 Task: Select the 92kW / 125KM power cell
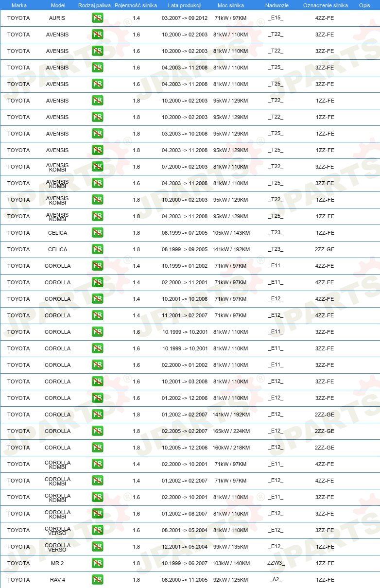point(231,580)
